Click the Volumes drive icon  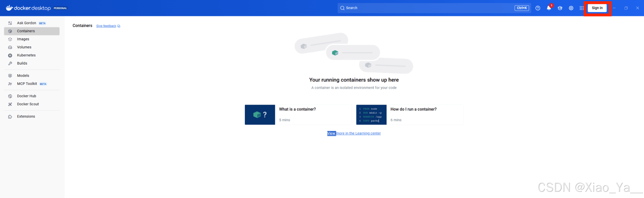[10, 47]
